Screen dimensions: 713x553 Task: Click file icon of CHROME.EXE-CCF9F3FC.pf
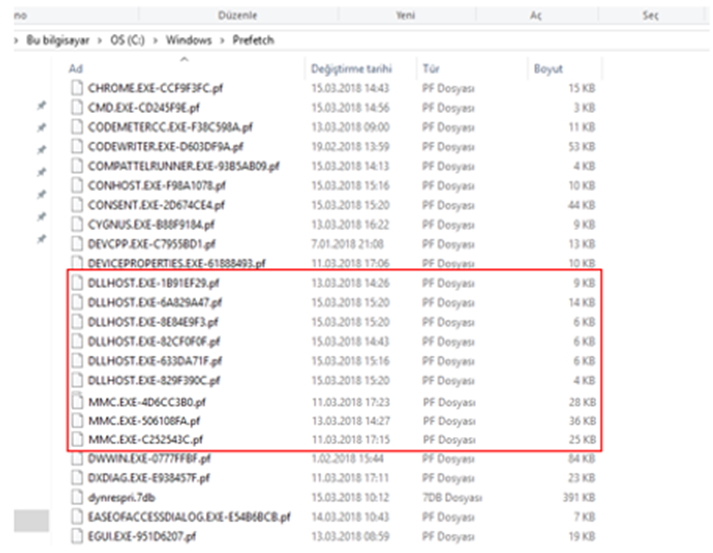pyautogui.click(x=77, y=87)
